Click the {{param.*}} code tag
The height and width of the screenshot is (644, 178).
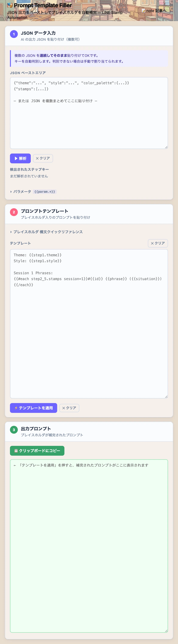pyautogui.click(x=44, y=192)
